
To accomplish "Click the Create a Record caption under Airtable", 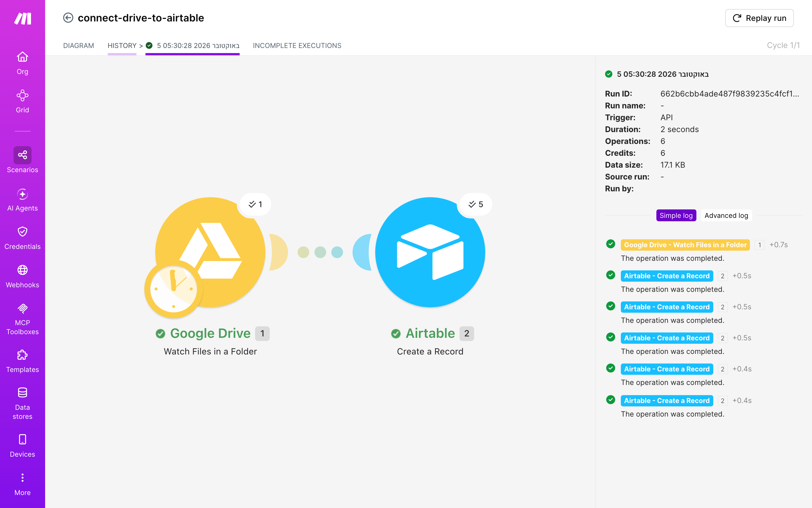I will 430,351.
